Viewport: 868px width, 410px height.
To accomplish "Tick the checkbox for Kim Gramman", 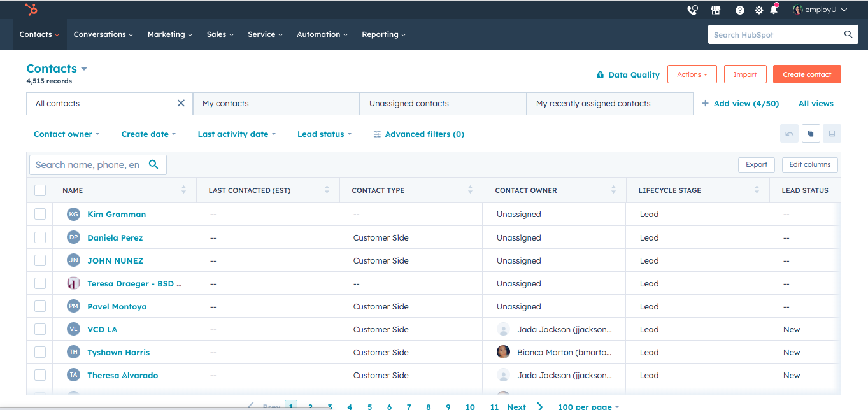I will tap(40, 215).
